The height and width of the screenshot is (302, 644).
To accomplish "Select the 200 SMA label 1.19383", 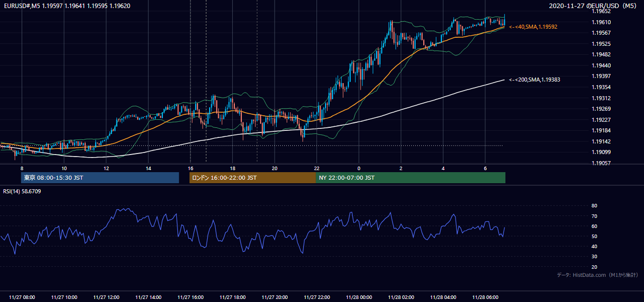I will tap(535, 80).
